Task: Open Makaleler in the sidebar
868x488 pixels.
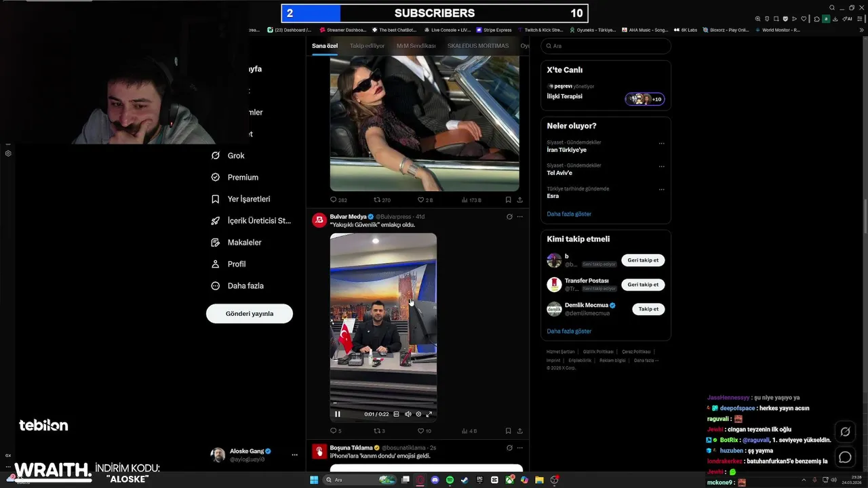Action: [236, 243]
